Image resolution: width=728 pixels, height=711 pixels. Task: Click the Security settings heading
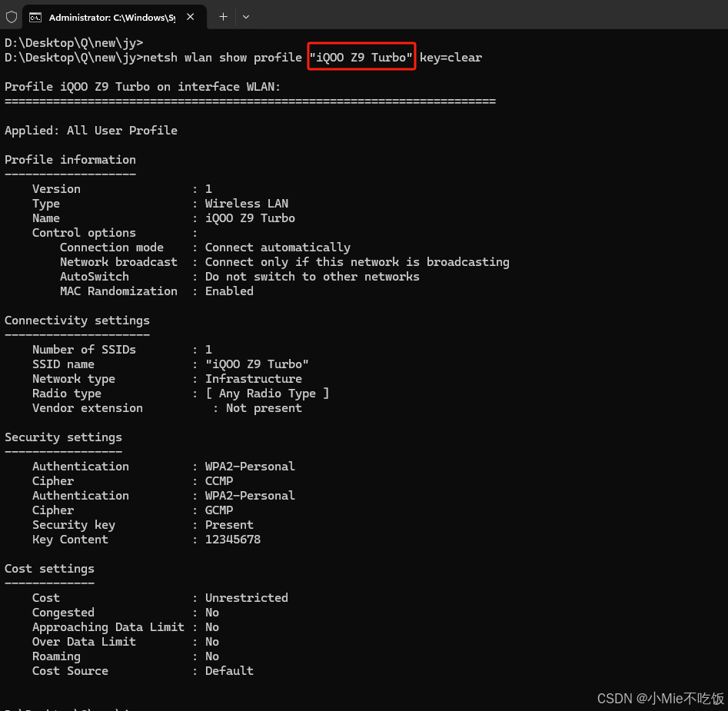click(63, 437)
